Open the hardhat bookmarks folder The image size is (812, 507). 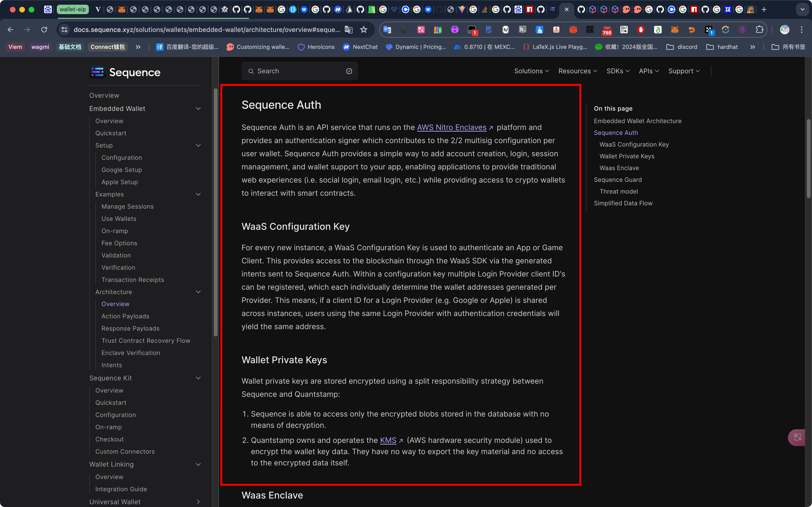722,47
